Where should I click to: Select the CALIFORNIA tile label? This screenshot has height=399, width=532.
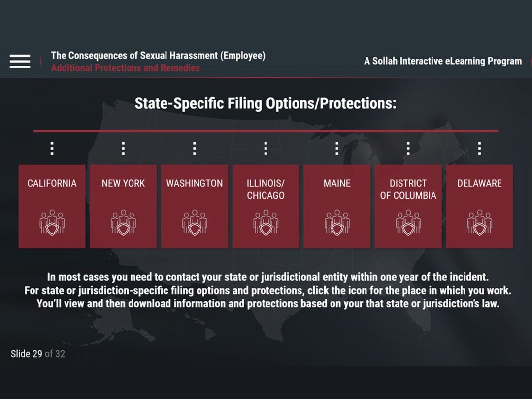coord(52,183)
